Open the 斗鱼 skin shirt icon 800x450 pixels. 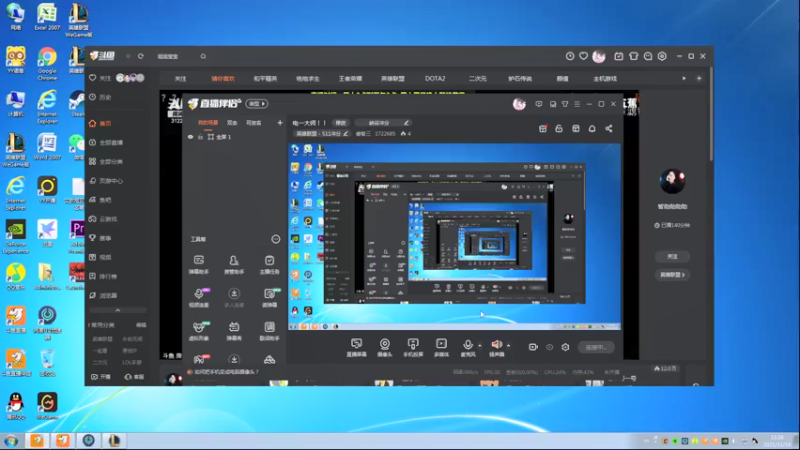(633, 56)
